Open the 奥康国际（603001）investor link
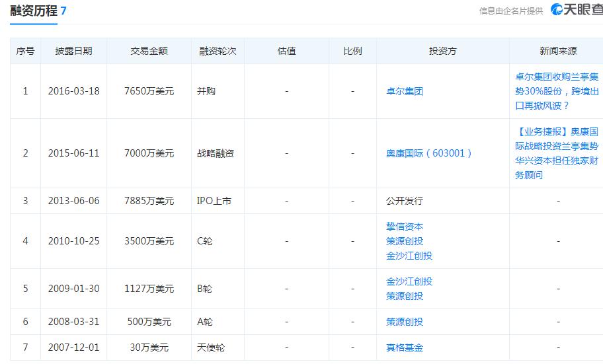The width and height of the screenshot is (603, 364). 428,153
